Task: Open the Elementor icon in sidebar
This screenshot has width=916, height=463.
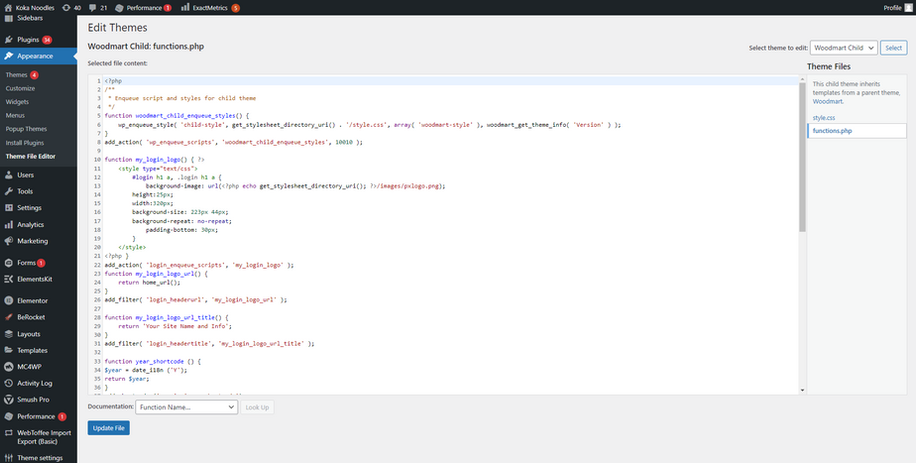Action: point(9,301)
